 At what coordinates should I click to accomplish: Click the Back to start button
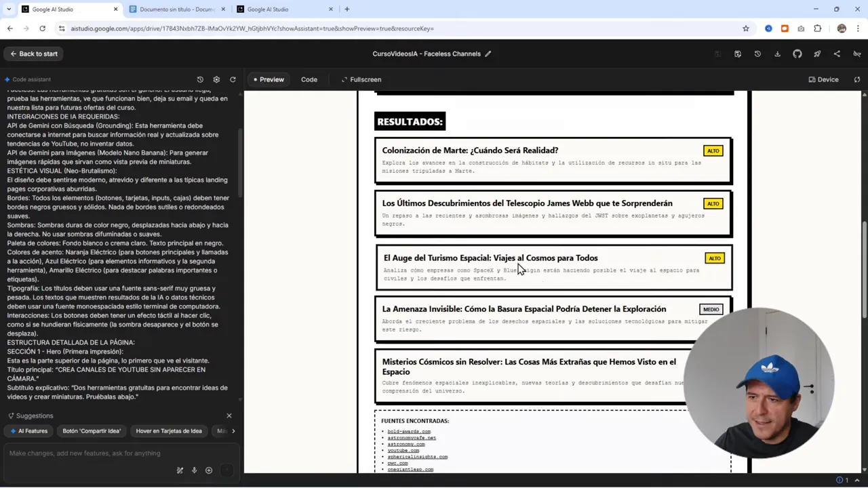point(34,54)
